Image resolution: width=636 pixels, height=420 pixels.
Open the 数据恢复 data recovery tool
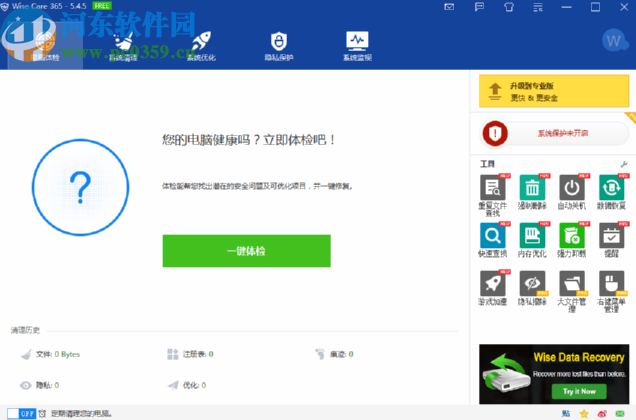(x=611, y=192)
